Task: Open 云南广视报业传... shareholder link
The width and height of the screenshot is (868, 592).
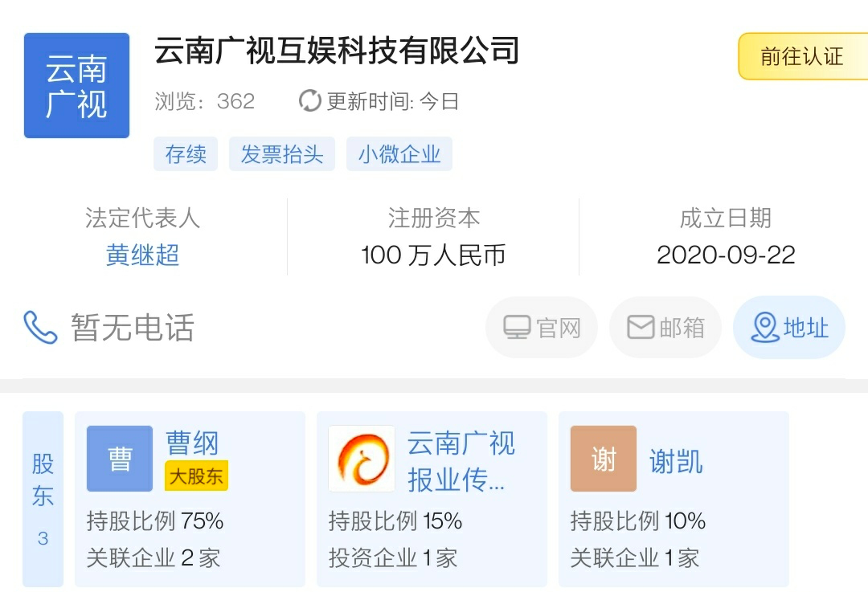Action: pyautogui.click(x=461, y=461)
